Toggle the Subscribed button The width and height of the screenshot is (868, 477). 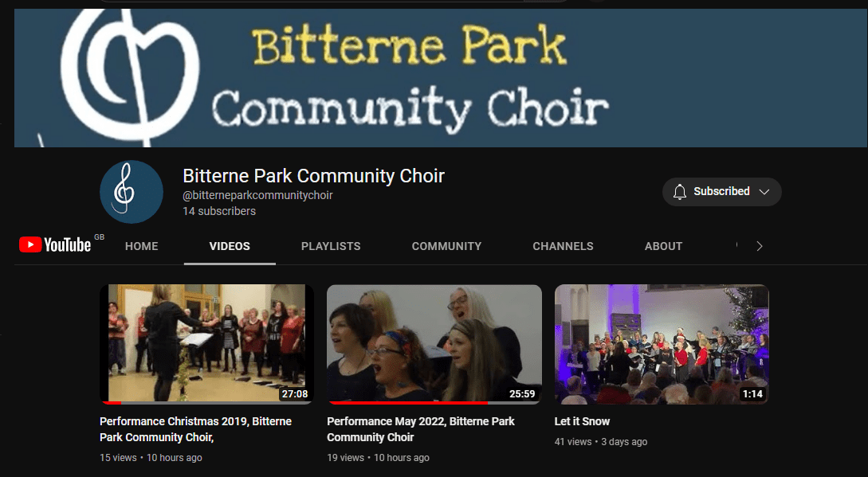[722, 192]
